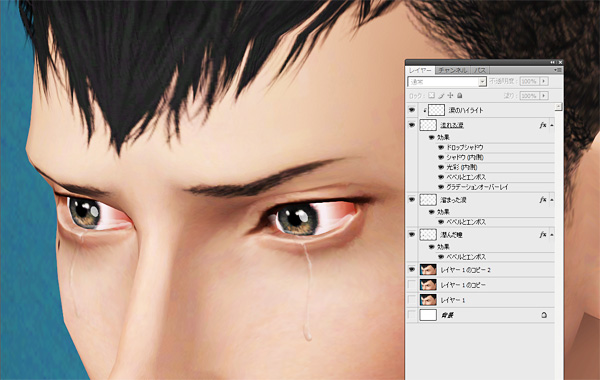
Task: Hide the 涙のハイライト layer with its eye icon
Action: (x=412, y=110)
